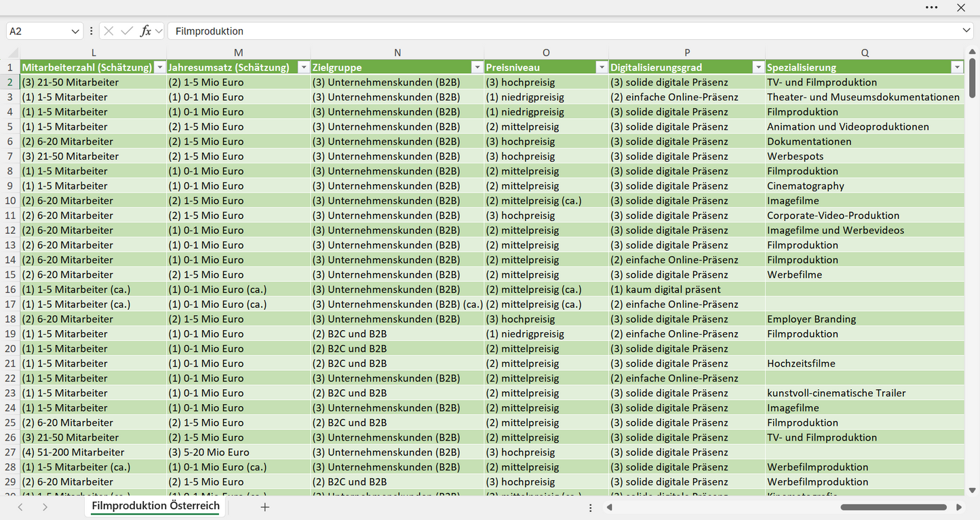980x520 pixels.
Task: Confirm the formula bar entry
Action: pyautogui.click(x=127, y=31)
